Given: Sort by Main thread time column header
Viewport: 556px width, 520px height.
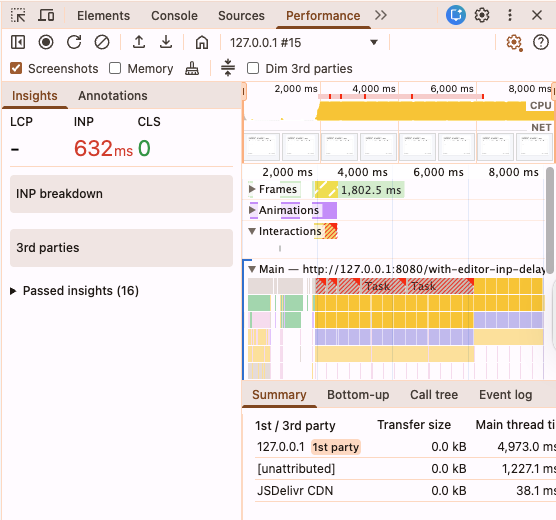Looking at the screenshot, I should pyautogui.click(x=516, y=425).
